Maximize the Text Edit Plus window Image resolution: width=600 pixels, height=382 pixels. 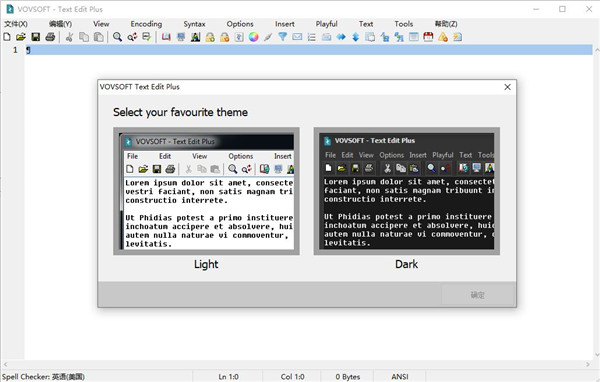[x=562, y=9]
